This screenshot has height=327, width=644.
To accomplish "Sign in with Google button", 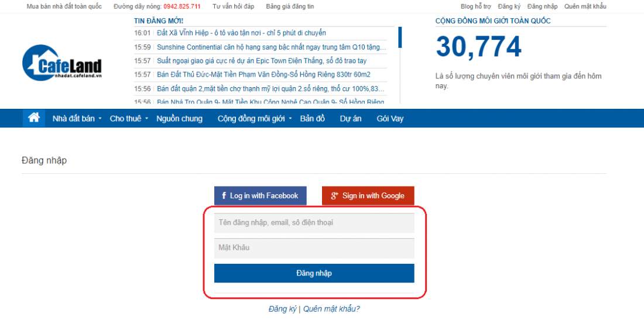I will pyautogui.click(x=368, y=196).
